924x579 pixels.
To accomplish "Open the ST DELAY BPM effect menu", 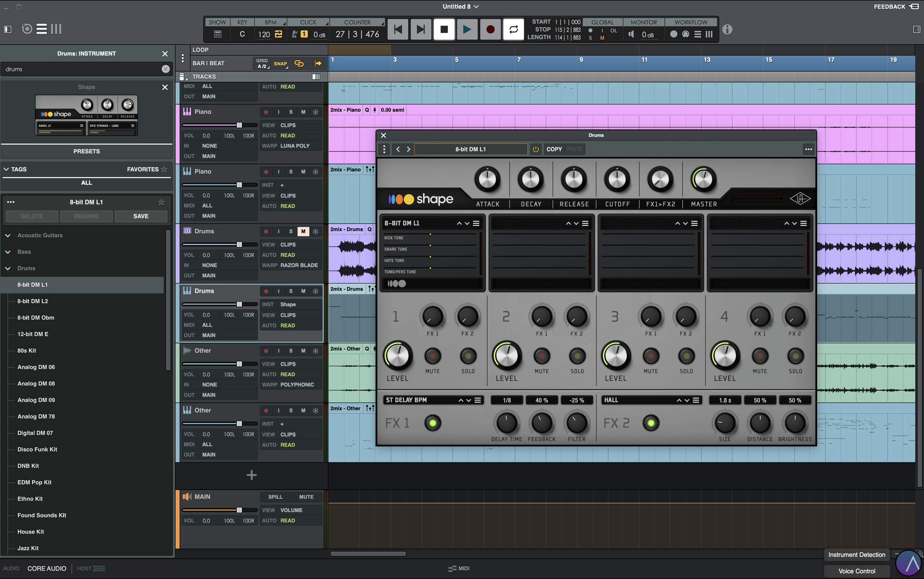I will (477, 400).
